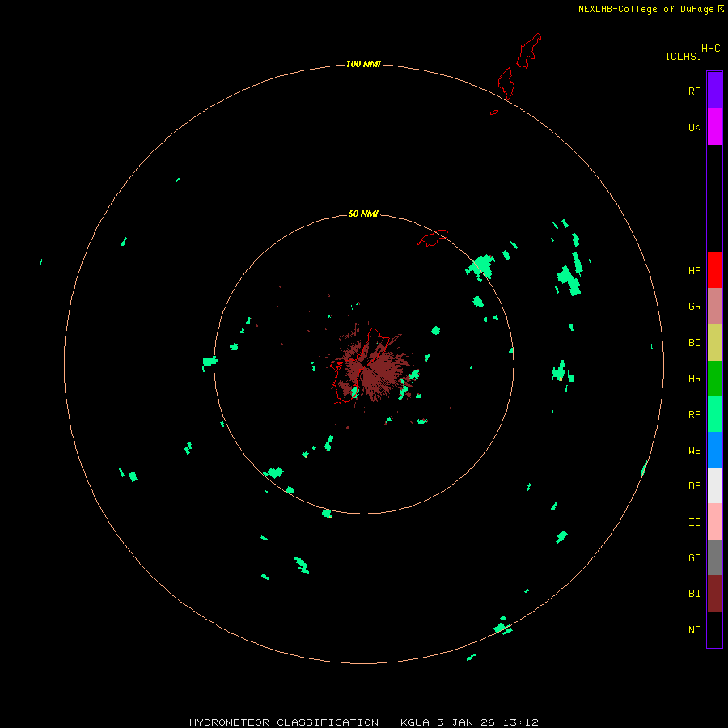The height and width of the screenshot is (728, 728).
Task: Click the DS legend label
Action: pyautogui.click(x=694, y=485)
